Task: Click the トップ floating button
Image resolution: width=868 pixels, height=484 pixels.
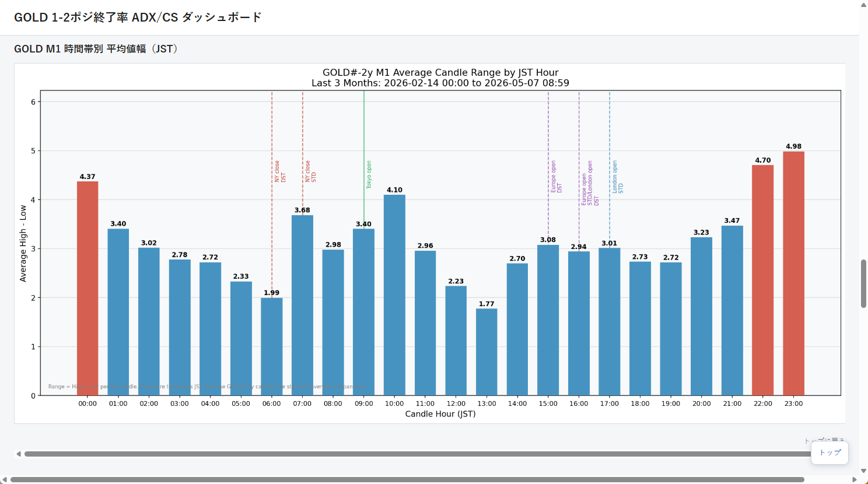Action: pyautogui.click(x=829, y=453)
